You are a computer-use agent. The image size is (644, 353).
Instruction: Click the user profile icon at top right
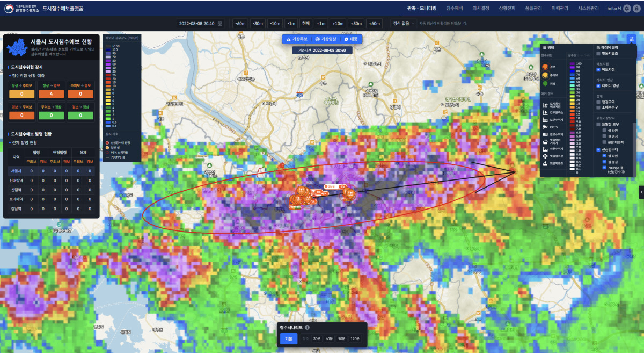636,9
